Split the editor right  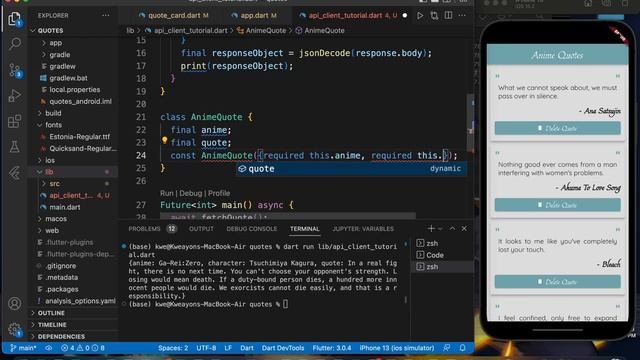tap(448, 16)
